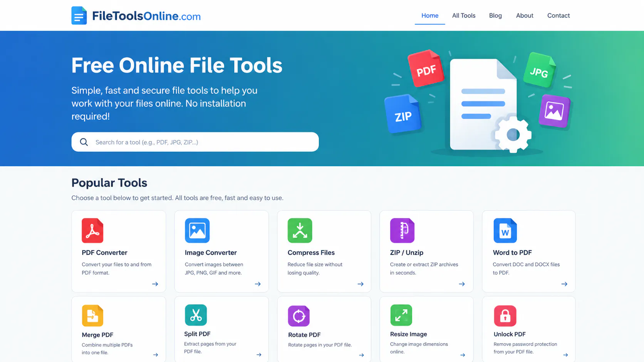Click the Merge PDF title text
The height and width of the screenshot is (362, 644).
tap(97, 335)
